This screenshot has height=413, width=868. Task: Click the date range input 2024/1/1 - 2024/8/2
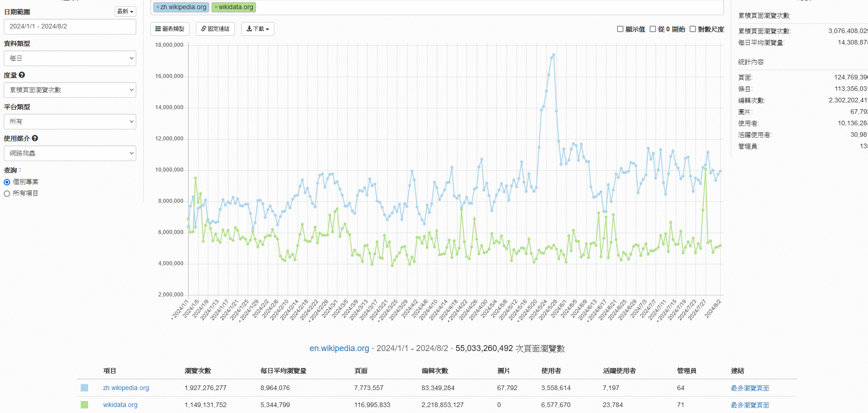coord(70,26)
